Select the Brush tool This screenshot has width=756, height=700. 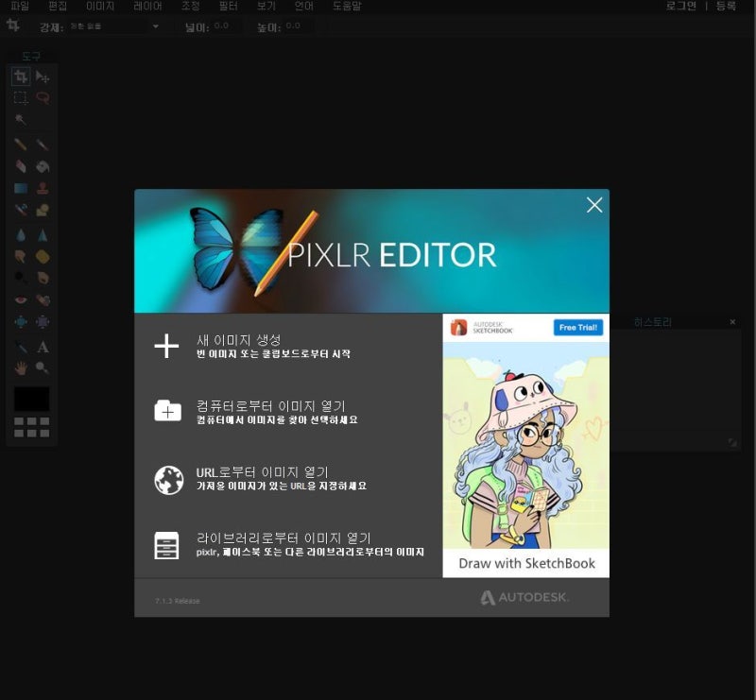(x=43, y=145)
